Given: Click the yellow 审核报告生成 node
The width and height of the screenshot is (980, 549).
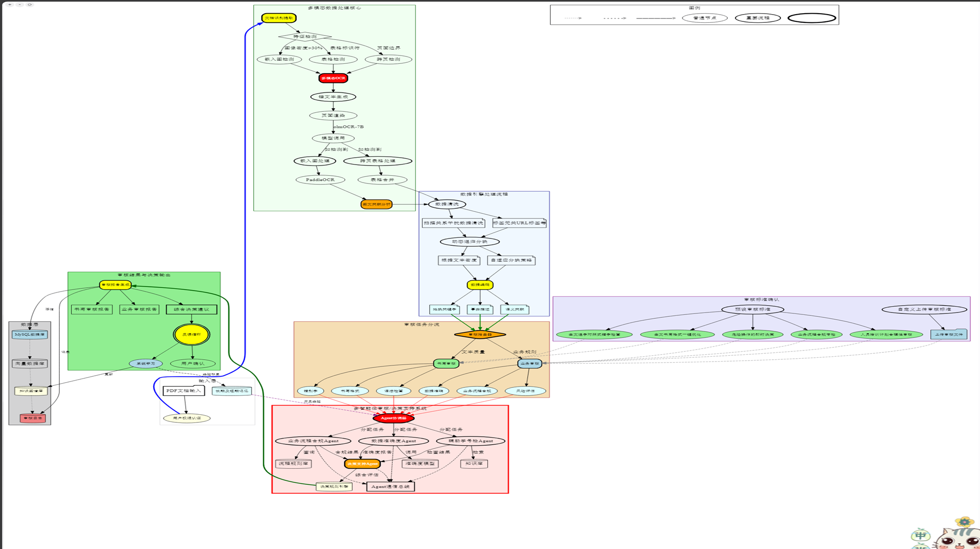Looking at the screenshot, I should (x=115, y=285).
